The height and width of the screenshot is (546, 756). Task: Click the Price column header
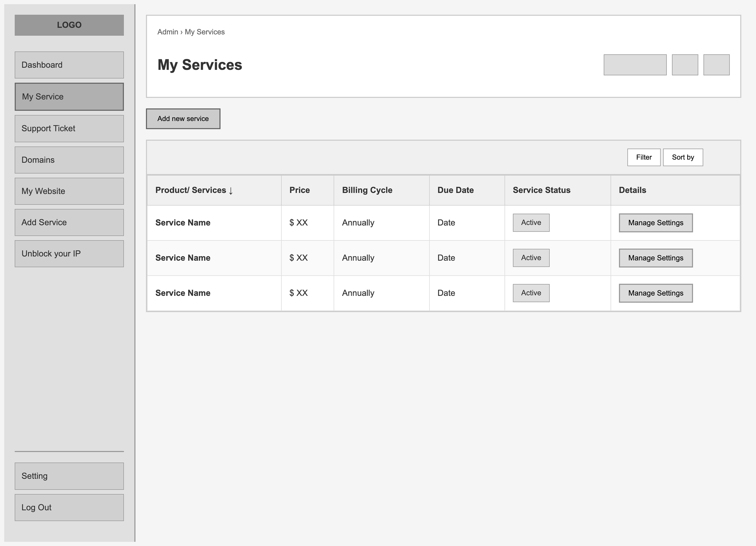(x=299, y=190)
